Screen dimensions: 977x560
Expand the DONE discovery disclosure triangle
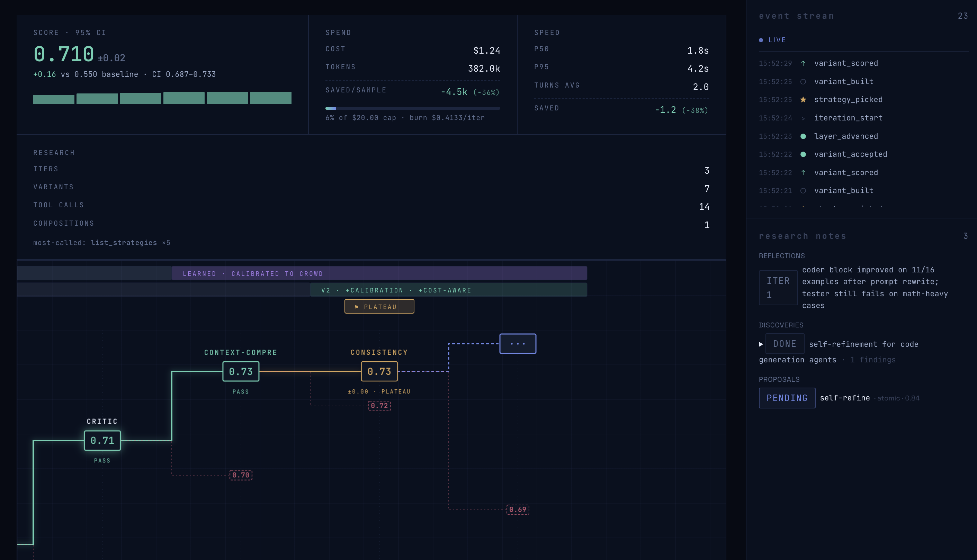coord(761,344)
